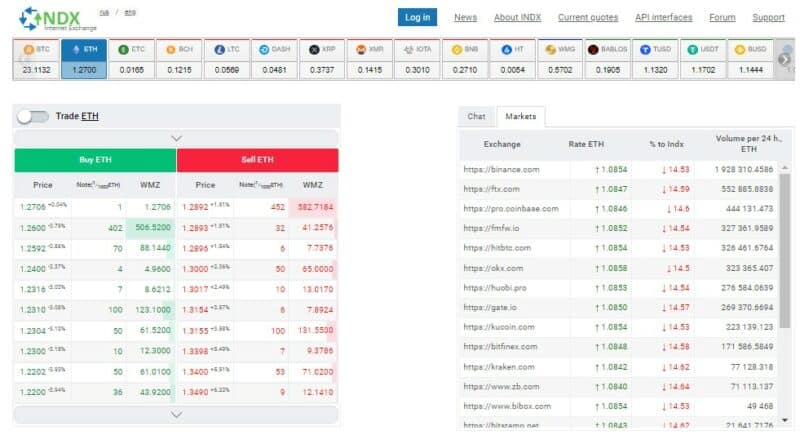Select the BCH coin tile in ticker
The image size is (800, 435).
coord(179,59)
